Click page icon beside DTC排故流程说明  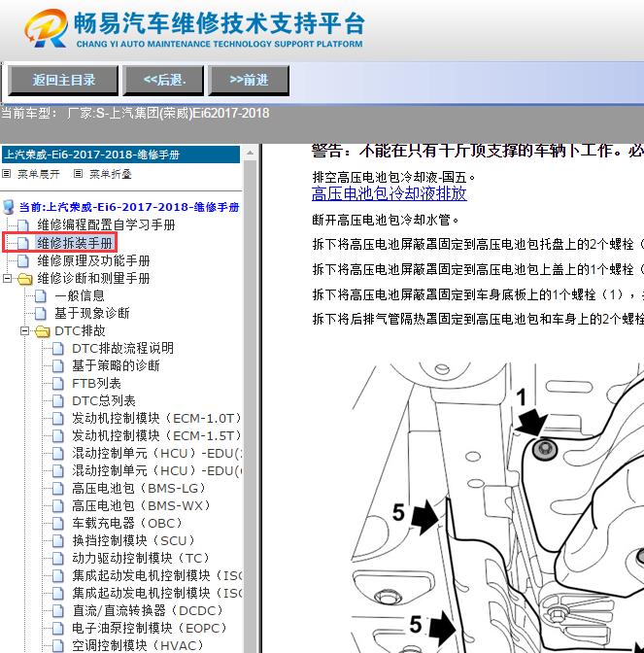58,348
